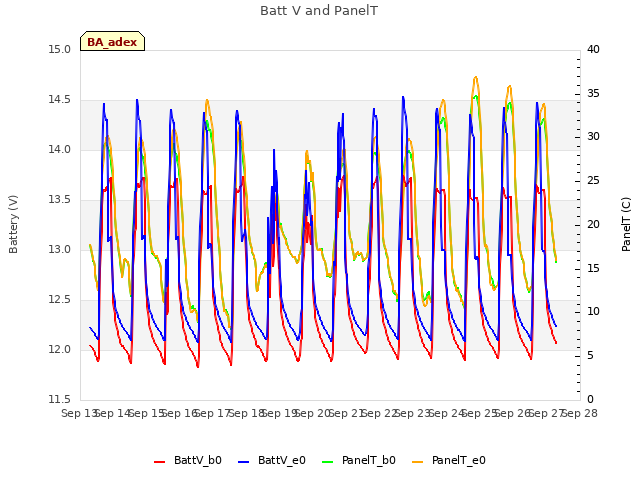Click the 10 right axis tick label

coord(593,312)
